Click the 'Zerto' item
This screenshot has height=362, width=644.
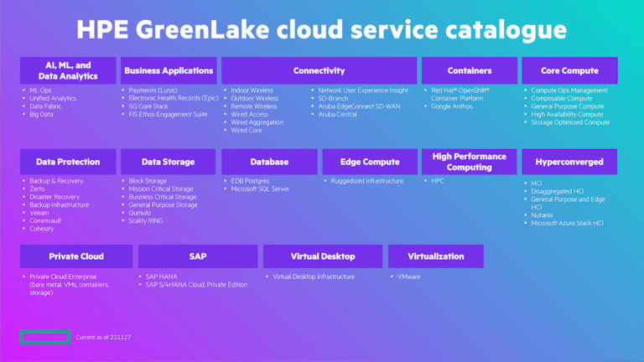pos(37,189)
